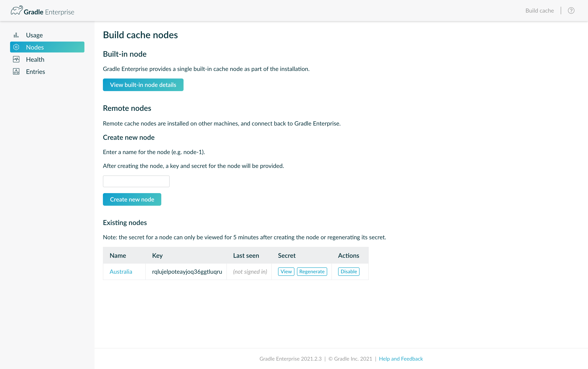
Task: Click the Gradle elephant logo icon
Action: click(x=17, y=10)
